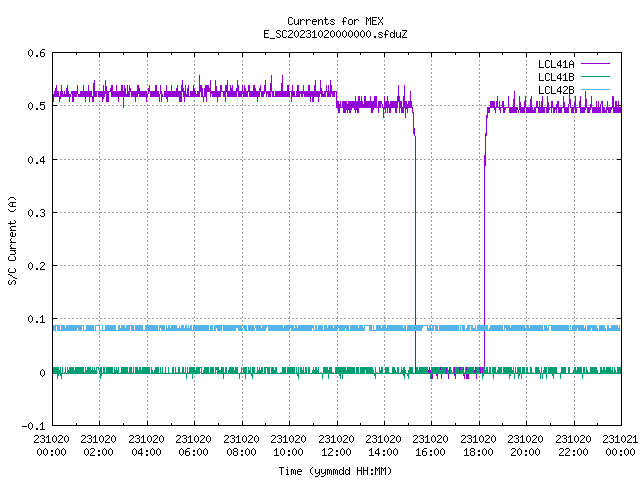Click the LCL42B legend label
The width and height of the screenshot is (640, 480).
tap(556, 90)
